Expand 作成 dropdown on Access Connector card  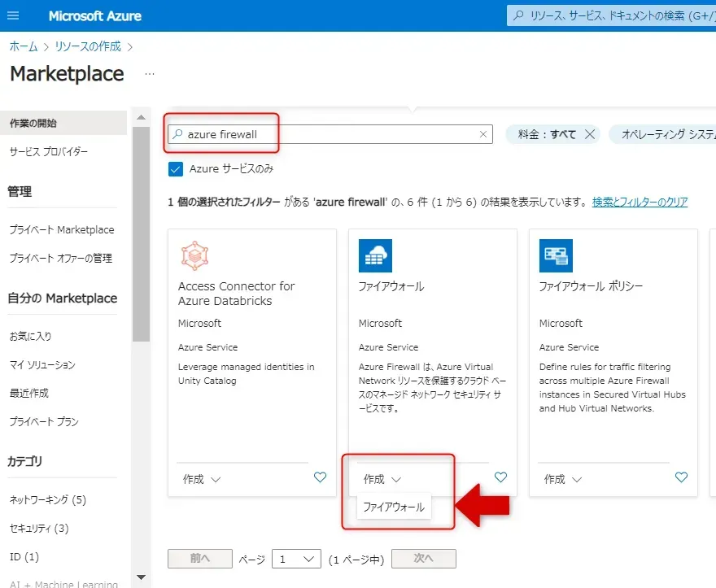(x=202, y=479)
